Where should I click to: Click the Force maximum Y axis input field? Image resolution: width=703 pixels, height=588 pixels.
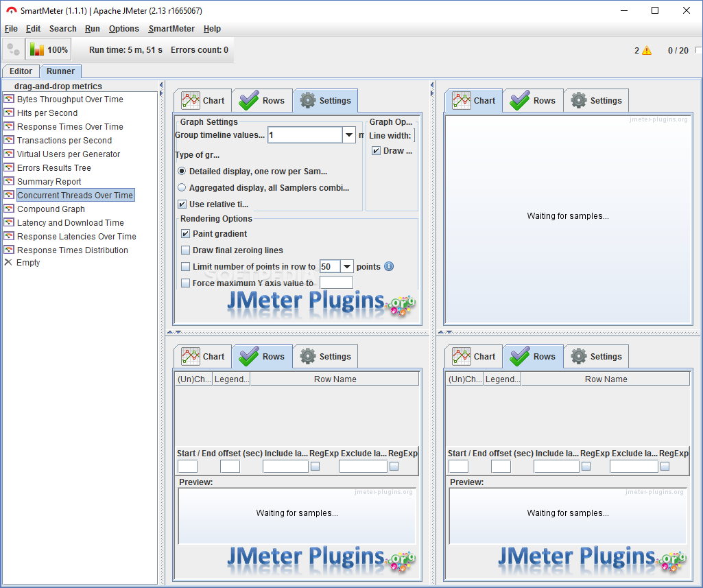point(336,283)
